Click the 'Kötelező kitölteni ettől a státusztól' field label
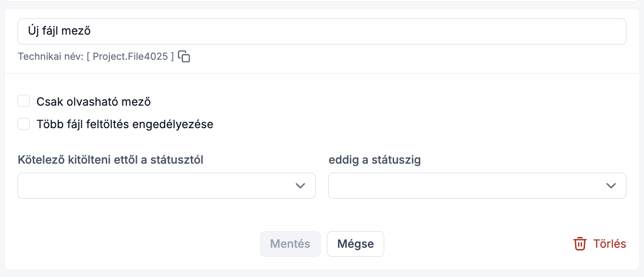644x277 pixels. (111, 160)
